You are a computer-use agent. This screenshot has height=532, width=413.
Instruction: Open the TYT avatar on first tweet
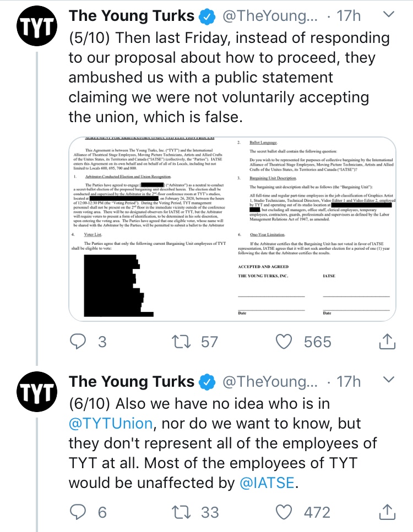pyautogui.click(x=37, y=26)
